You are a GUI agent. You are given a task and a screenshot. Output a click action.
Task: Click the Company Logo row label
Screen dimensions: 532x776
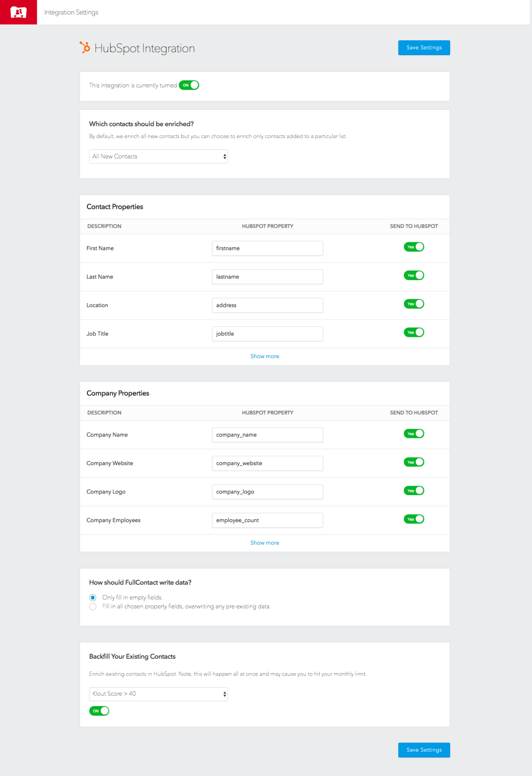(x=106, y=492)
